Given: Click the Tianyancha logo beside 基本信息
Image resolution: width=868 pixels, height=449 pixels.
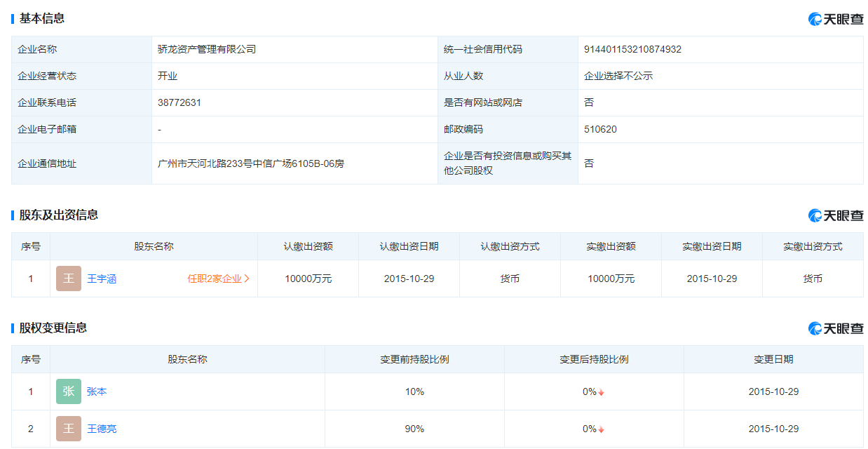Looking at the screenshot, I should pyautogui.click(x=836, y=19).
